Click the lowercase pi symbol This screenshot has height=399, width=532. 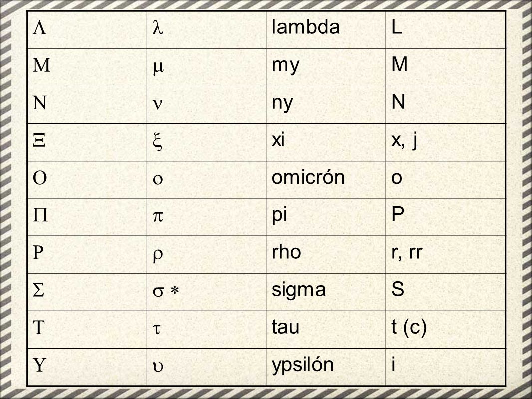tap(158, 216)
